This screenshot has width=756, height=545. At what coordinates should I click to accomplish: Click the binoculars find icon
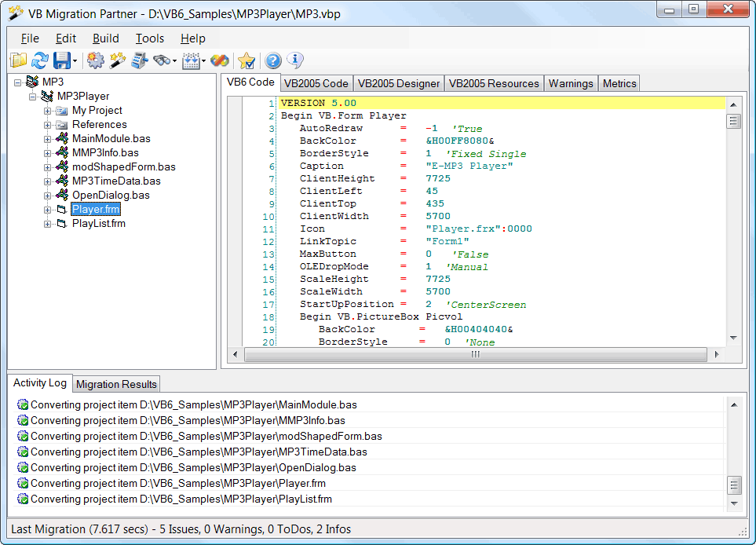(x=162, y=60)
